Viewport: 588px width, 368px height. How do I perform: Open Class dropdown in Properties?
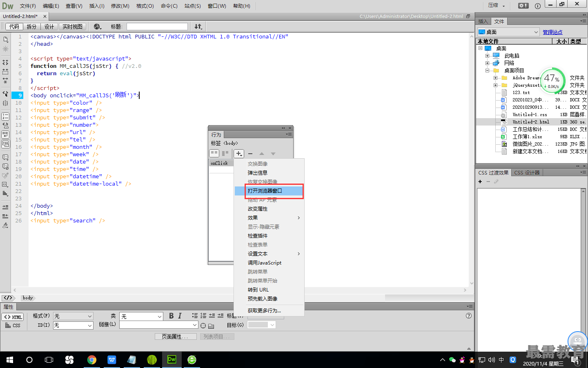[141, 316]
